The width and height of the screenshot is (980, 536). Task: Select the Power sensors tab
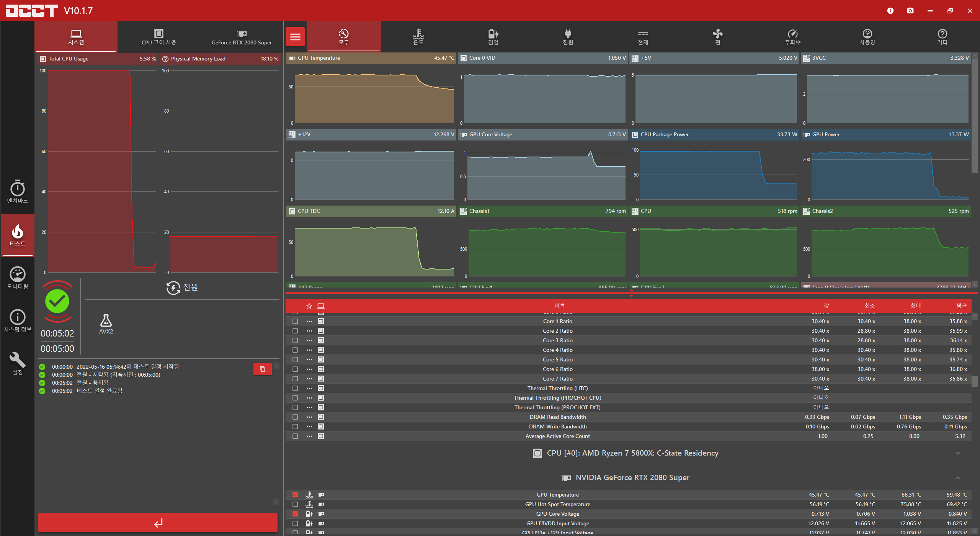pos(568,37)
